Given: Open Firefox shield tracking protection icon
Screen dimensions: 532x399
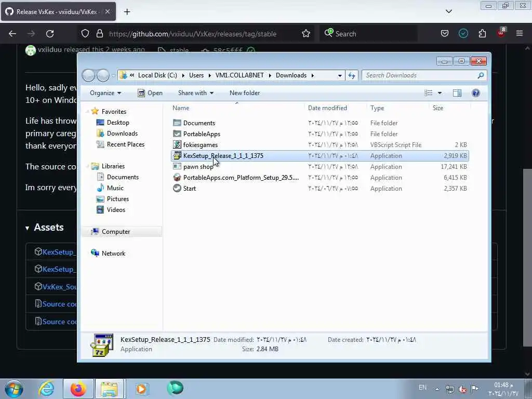Looking at the screenshot, I should 85,34.
